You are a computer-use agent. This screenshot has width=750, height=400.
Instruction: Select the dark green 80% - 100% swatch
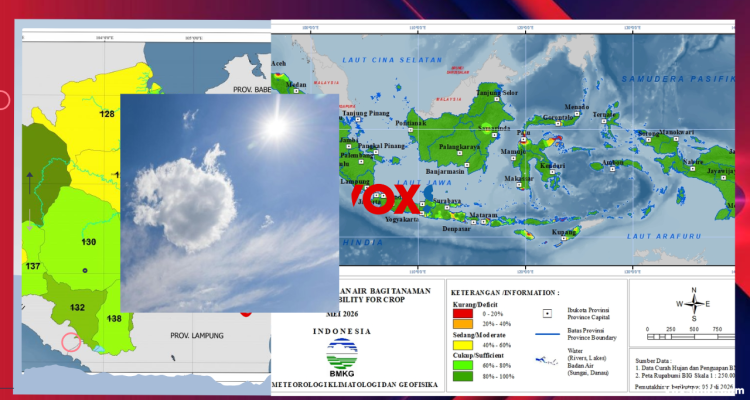[463, 376]
